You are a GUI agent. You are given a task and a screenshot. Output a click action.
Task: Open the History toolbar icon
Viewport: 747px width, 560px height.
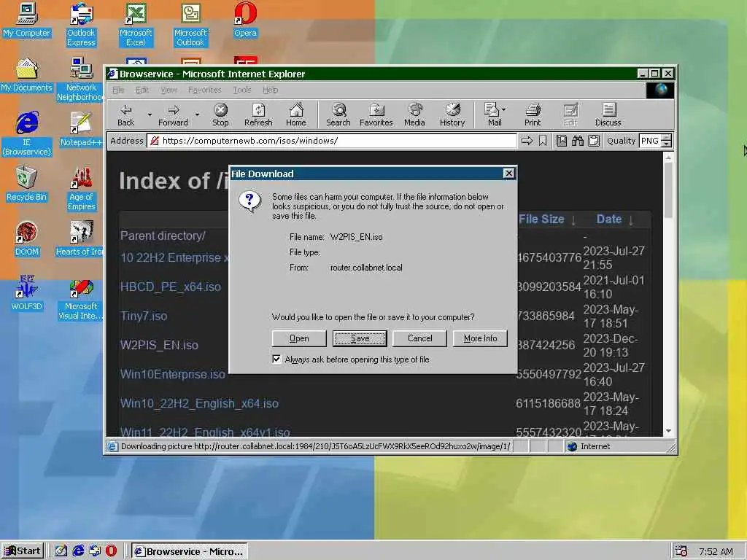452,114
